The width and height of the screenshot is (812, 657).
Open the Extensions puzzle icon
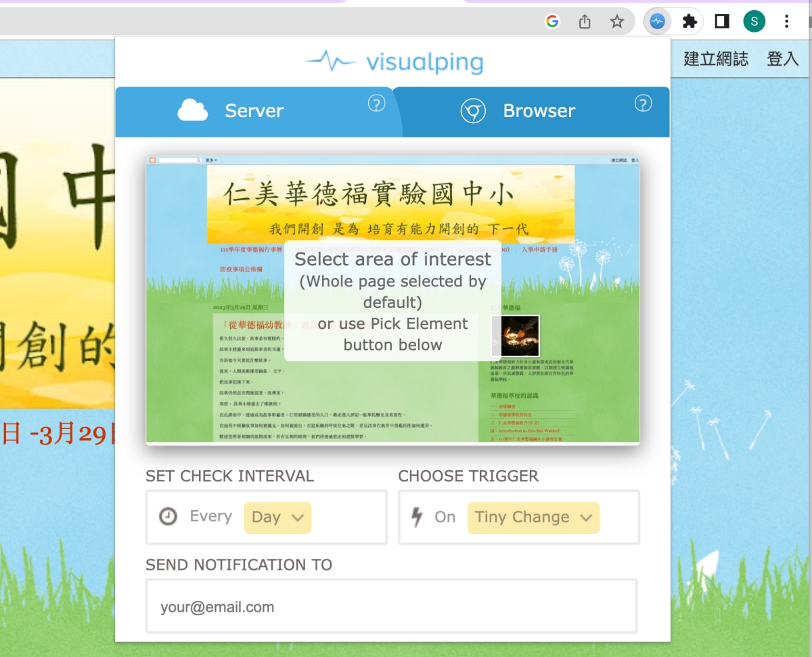point(690,22)
